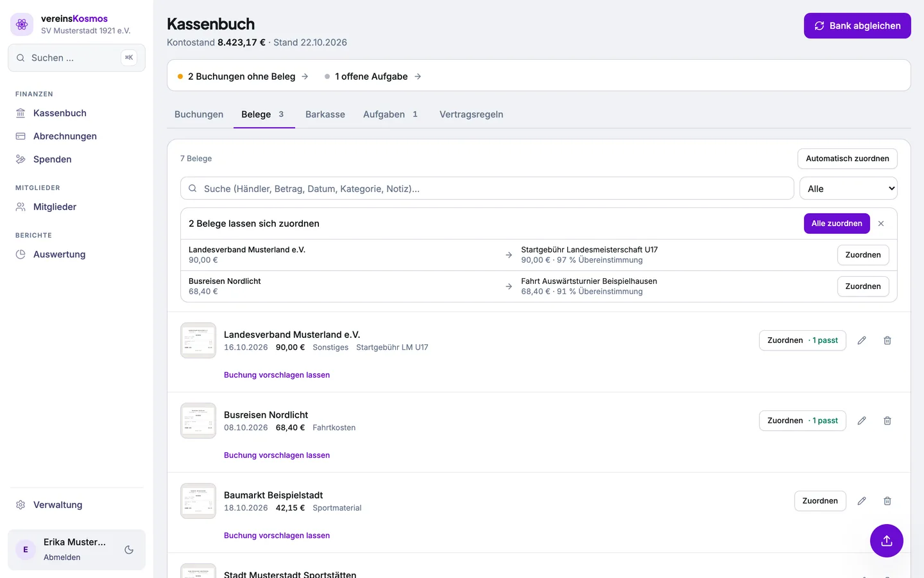The image size is (924, 578).
Task: Click the floating upload receipt button
Action: click(x=887, y=541)
